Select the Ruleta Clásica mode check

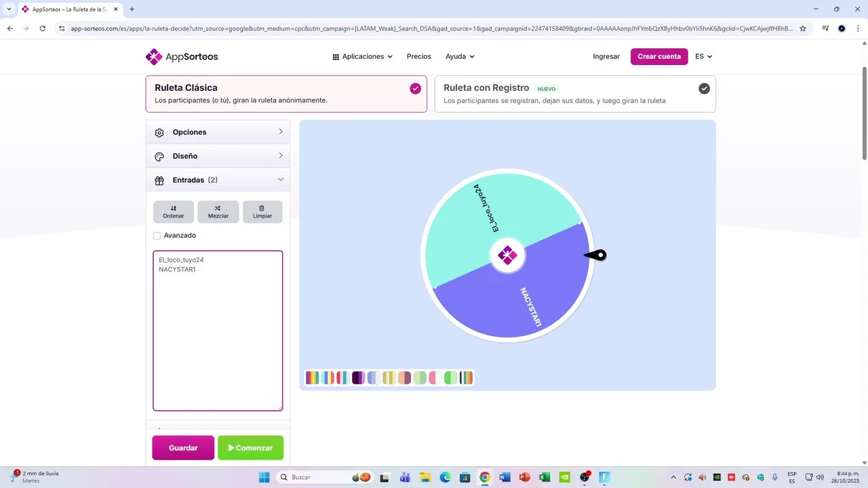pos(415,89)
